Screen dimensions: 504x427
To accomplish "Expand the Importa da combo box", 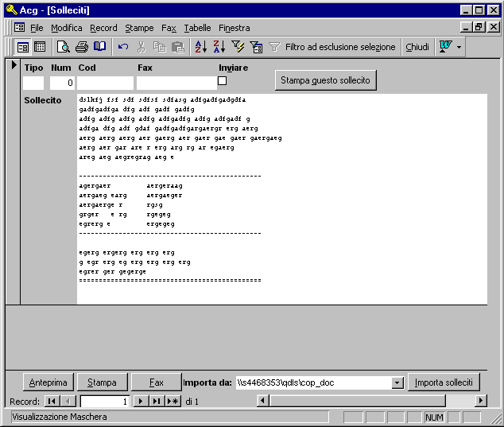I will [x=397, y=382].
